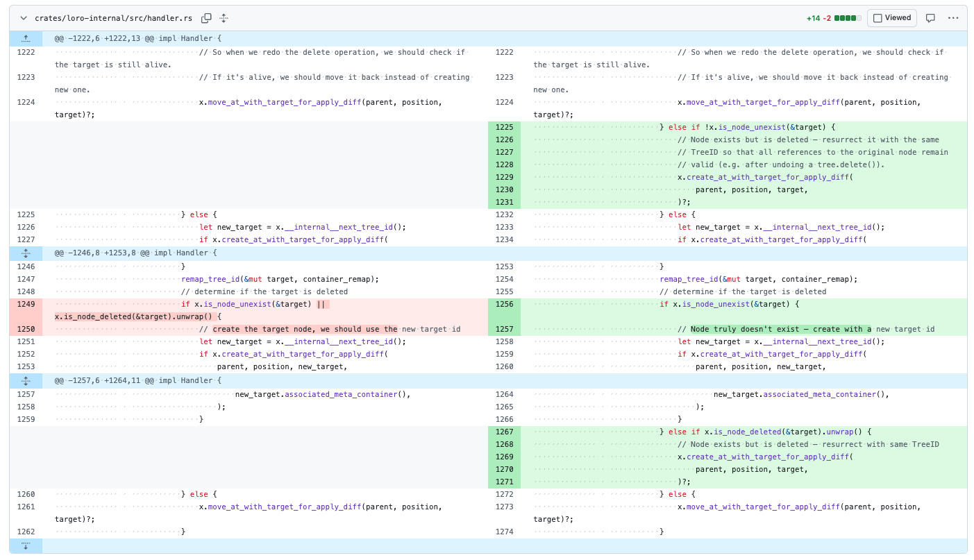
Task: Click right-side line number 1274
Action: pos(504,532)
